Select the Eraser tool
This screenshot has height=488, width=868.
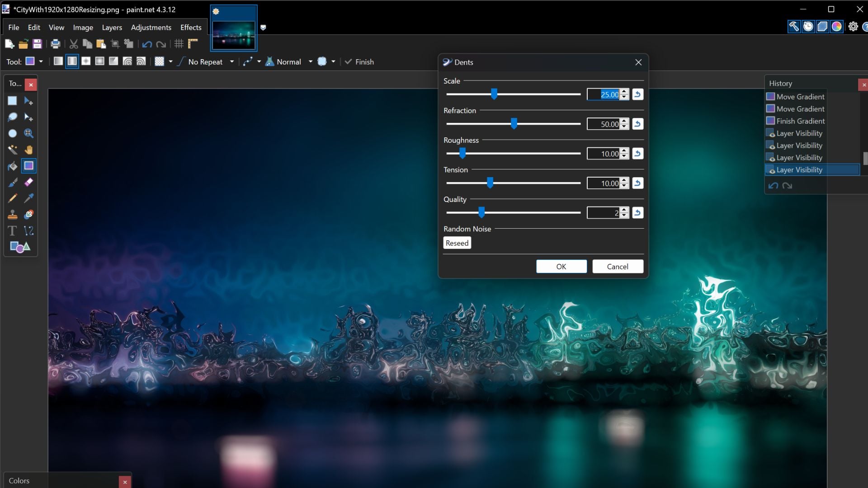tap(28, 182)
